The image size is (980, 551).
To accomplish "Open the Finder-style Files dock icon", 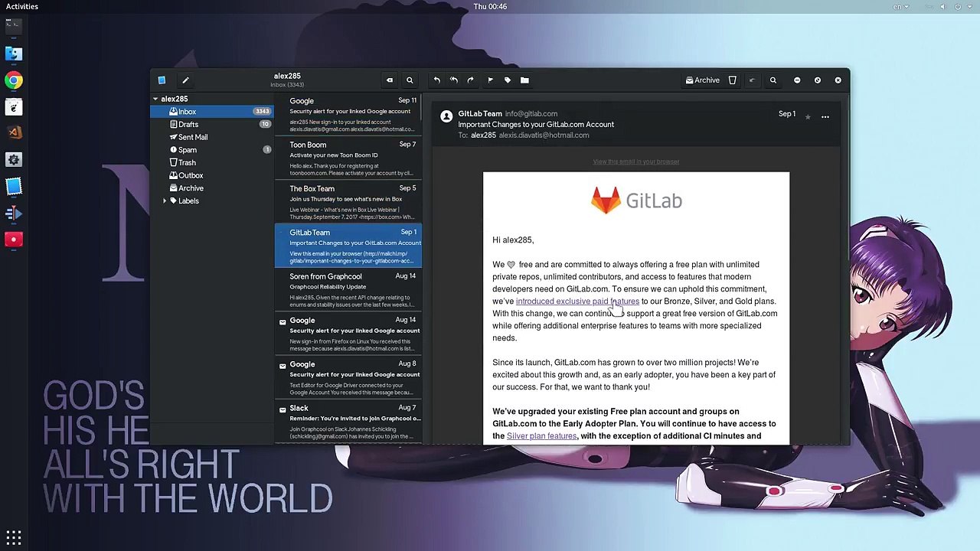I will [x=13, y=54].
